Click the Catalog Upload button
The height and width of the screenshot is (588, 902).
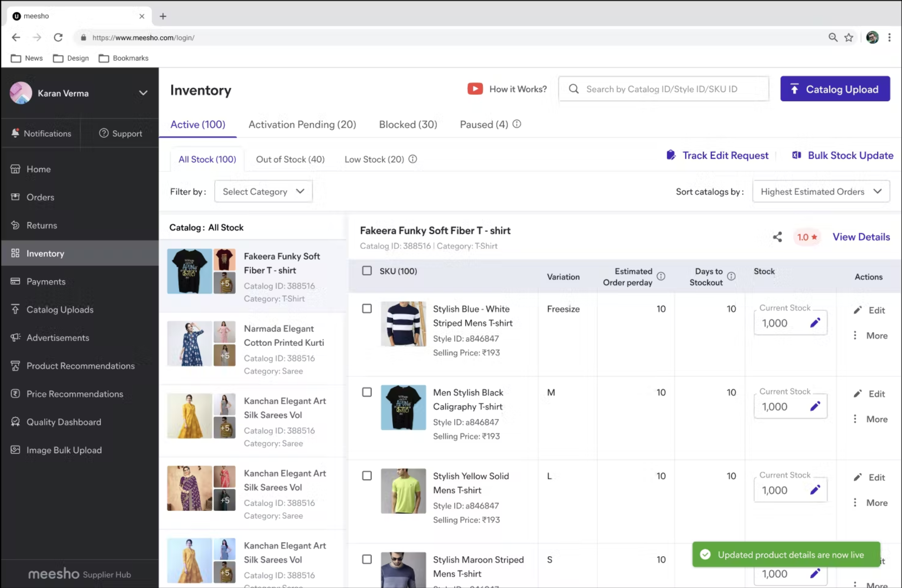[x=835, y=89]
